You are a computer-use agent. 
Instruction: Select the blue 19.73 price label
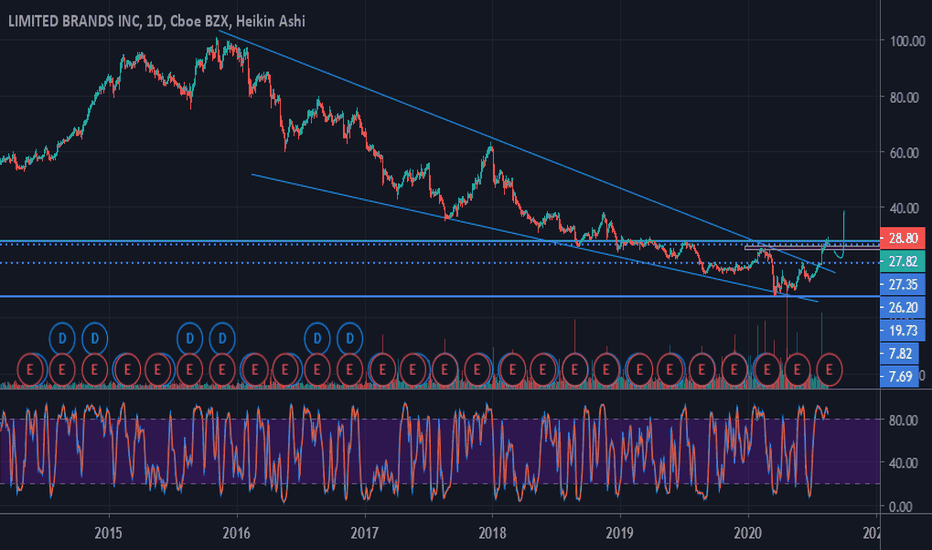click(902, 331)
